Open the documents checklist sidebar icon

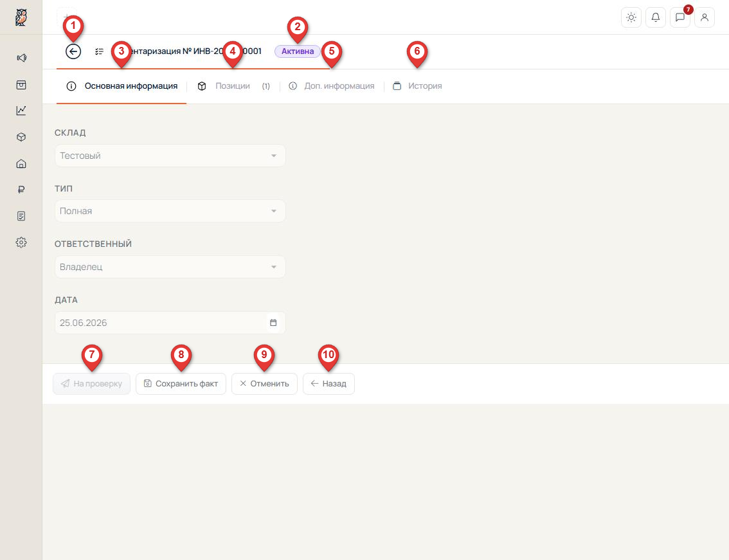(21, 216)
